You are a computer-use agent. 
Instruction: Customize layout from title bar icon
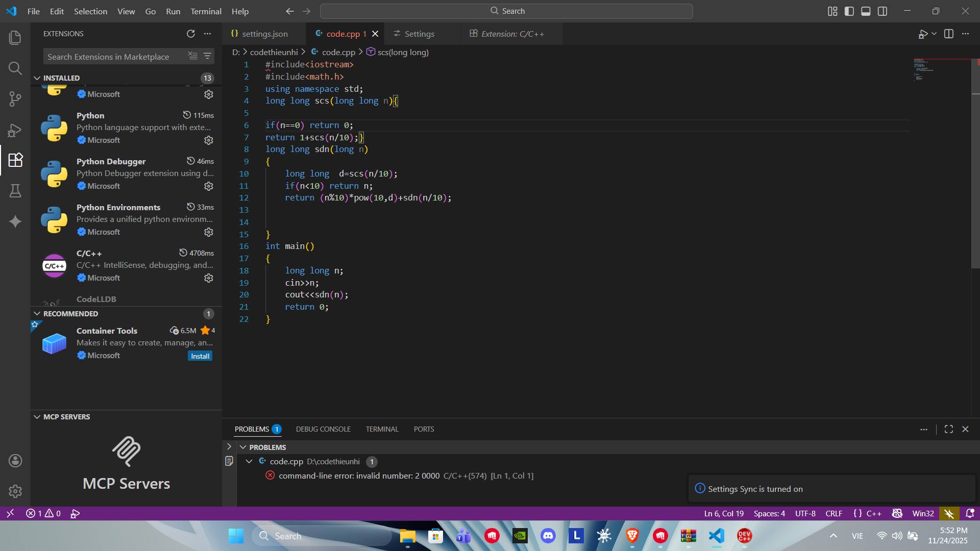click(x=832, y=11)
